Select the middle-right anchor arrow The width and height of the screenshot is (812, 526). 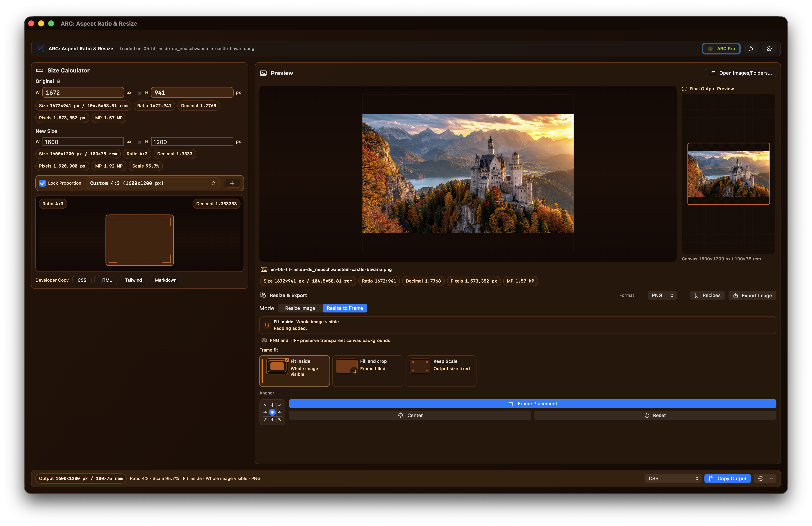pos(279,412)
